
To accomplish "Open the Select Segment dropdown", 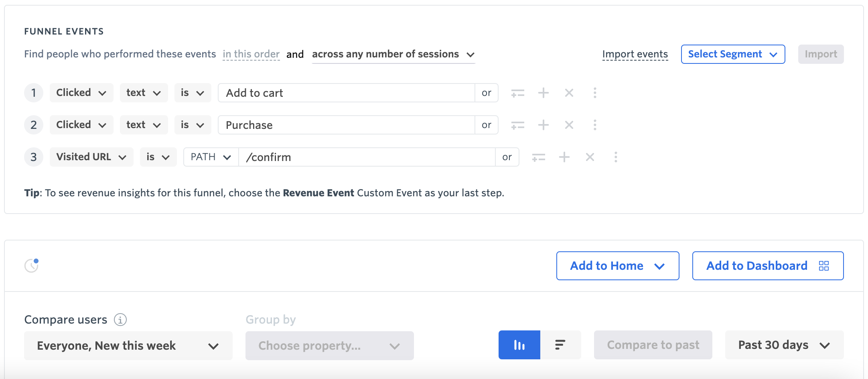I will pyautogui.click(x=732, y=54).
